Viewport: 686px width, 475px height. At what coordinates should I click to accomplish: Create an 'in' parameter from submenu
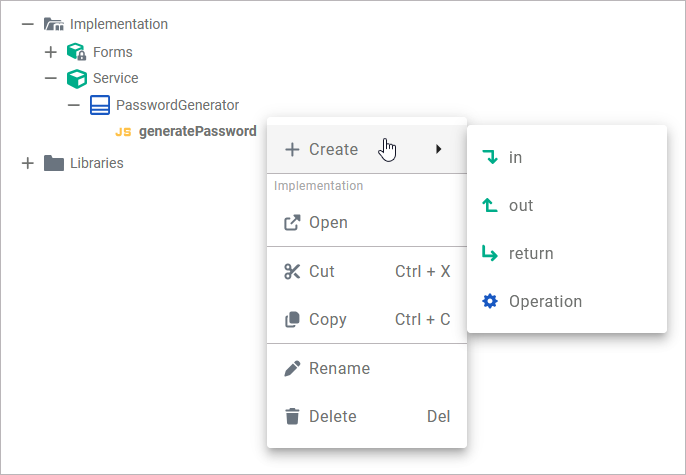[x=515, y=157]
